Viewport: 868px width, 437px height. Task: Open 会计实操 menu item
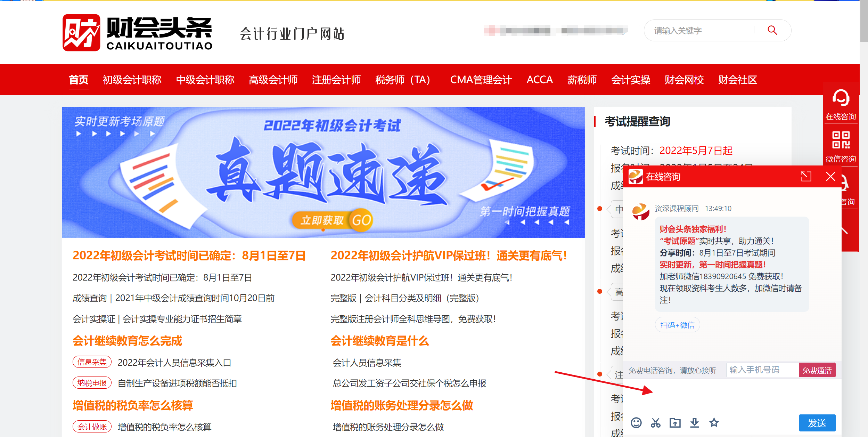pyautogui.click(x=631, y=80)
